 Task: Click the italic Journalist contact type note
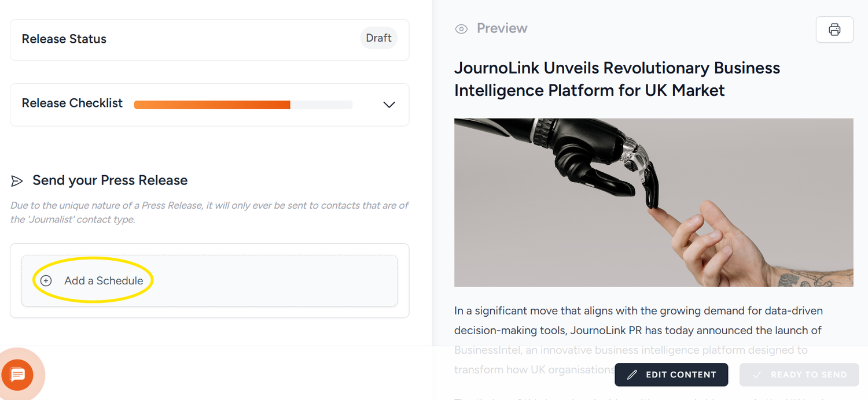(209, 212)
